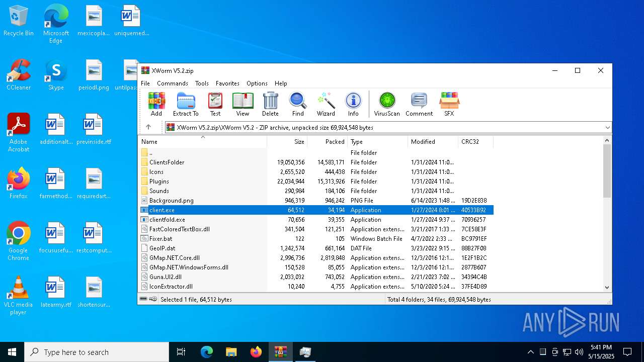Open File Explorer from the taskbar
Screen dimensions: 644x362
[x=231, y=352]
